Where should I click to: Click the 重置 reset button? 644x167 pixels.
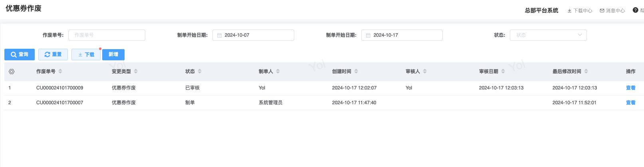(53, 54)
